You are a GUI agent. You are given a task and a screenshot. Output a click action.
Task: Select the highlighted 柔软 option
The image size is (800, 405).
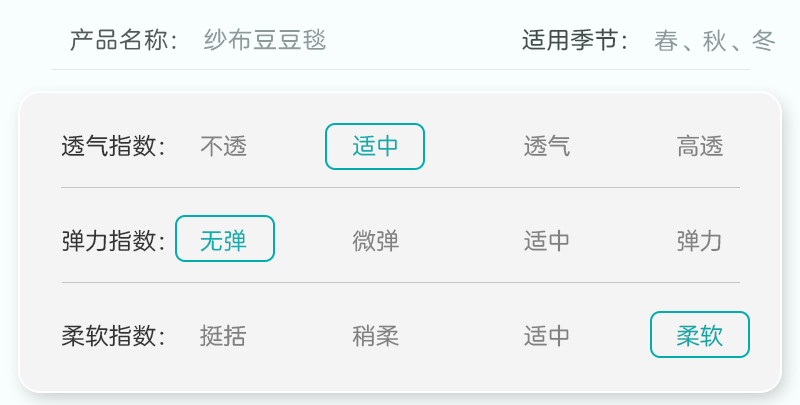(700, 335)
